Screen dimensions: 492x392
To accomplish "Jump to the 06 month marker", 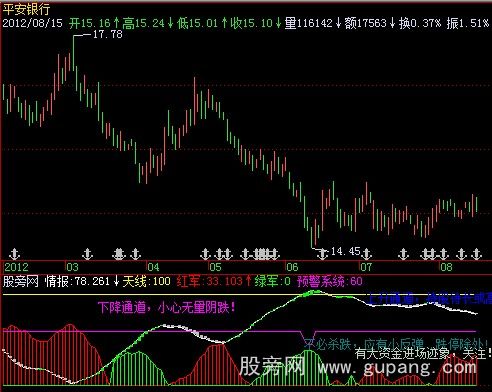I will click(x=292, y=267).
